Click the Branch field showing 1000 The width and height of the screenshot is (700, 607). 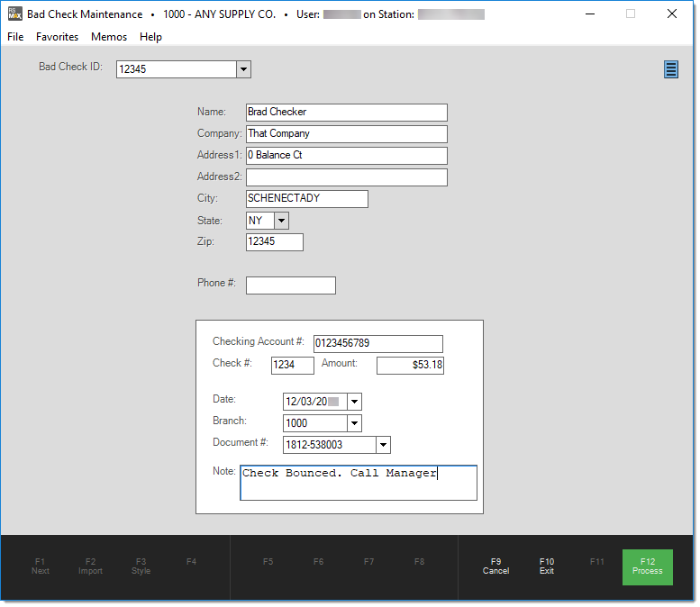point(315,423)
